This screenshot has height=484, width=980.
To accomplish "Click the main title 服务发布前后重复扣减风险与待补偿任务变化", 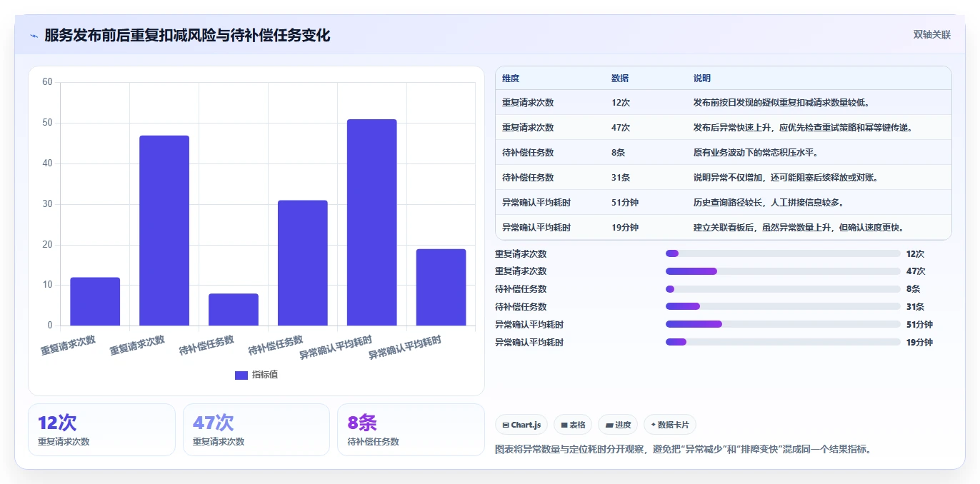I will (187, 36).
